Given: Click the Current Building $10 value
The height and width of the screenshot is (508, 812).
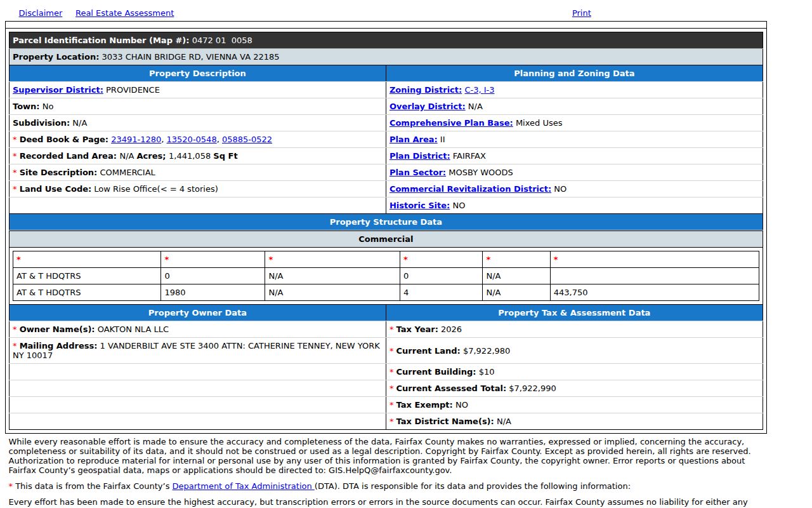Looking at the screenshot, I should click(487, 371).
